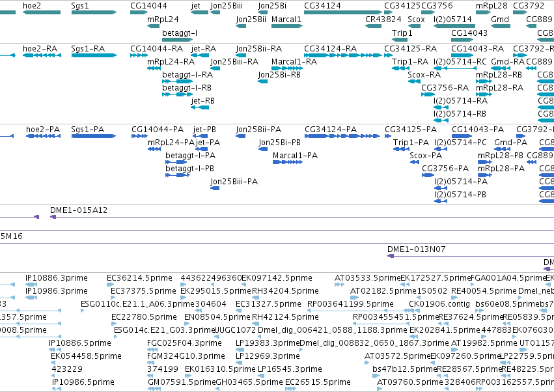Click the l(2)05714-RB transcript
The width and height of the screenshot is (554, 392).
coord(441,120)
